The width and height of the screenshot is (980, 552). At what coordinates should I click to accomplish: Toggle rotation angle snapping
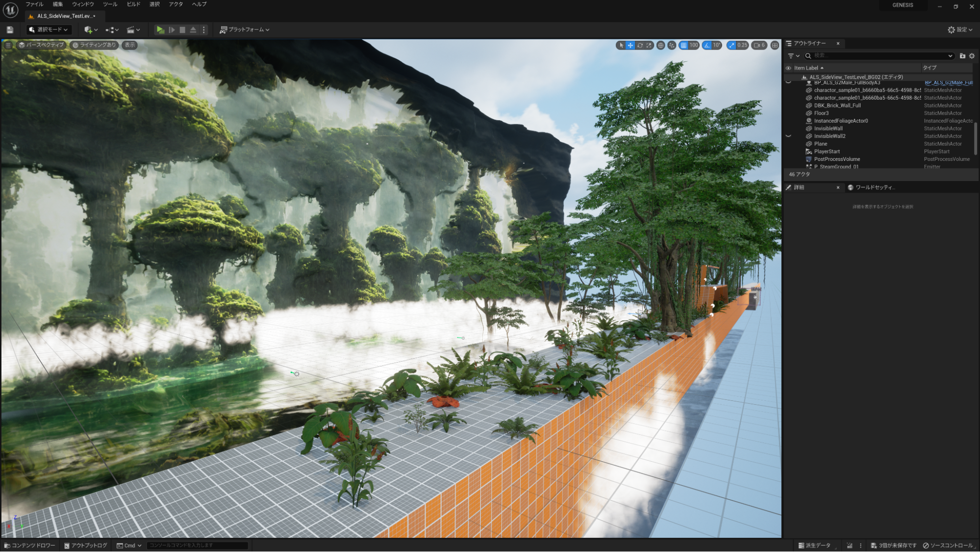tap(706, 45)
